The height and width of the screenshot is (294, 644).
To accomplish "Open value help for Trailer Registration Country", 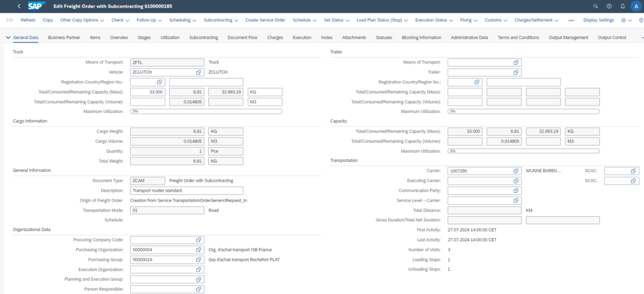I will click(477, 82).
